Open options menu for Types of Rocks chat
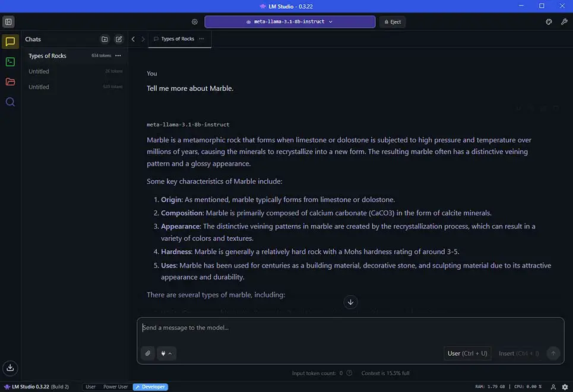The width and height of the screenshot is (573, 392). (118, 56)
